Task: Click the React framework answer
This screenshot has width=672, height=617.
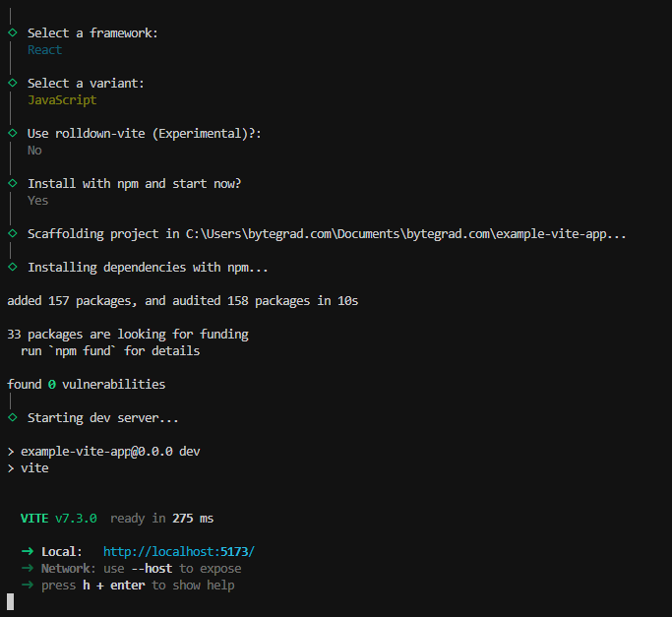Action: [x=44, y=49]
